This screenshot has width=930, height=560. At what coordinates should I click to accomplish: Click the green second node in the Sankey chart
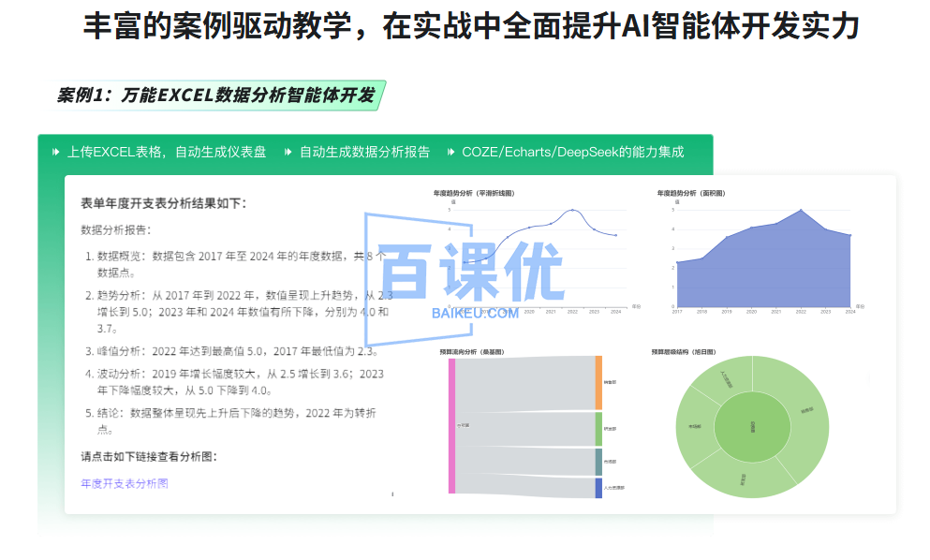[599, 429]
